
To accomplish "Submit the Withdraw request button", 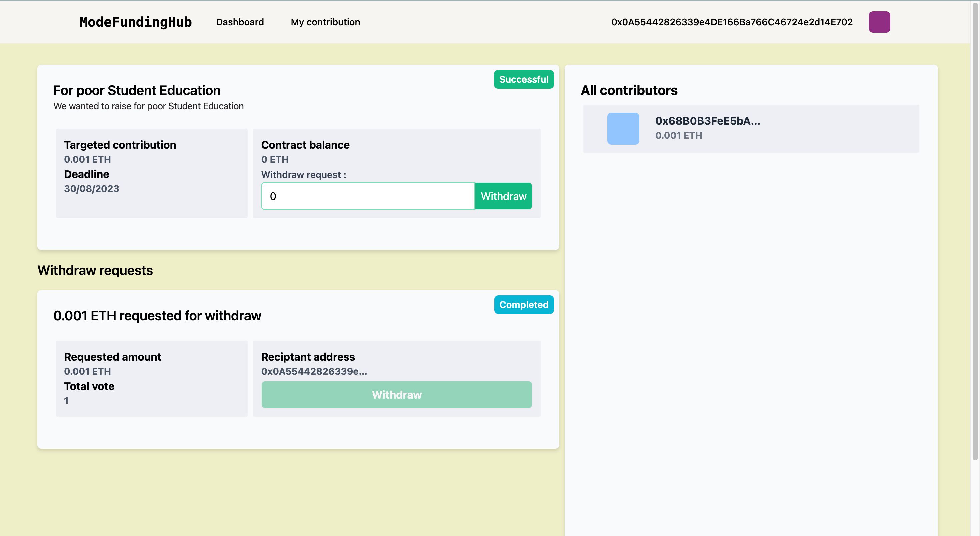I will pyautogui.click(x=503, y=196).
